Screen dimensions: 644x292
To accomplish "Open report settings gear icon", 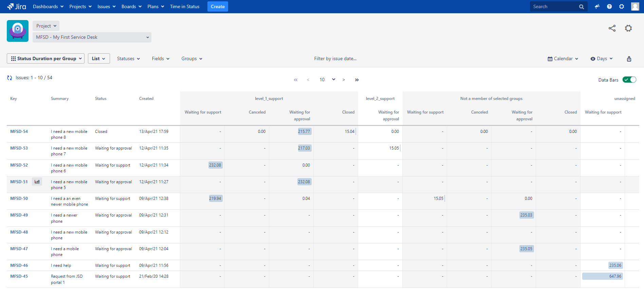I will pos(628,29).
